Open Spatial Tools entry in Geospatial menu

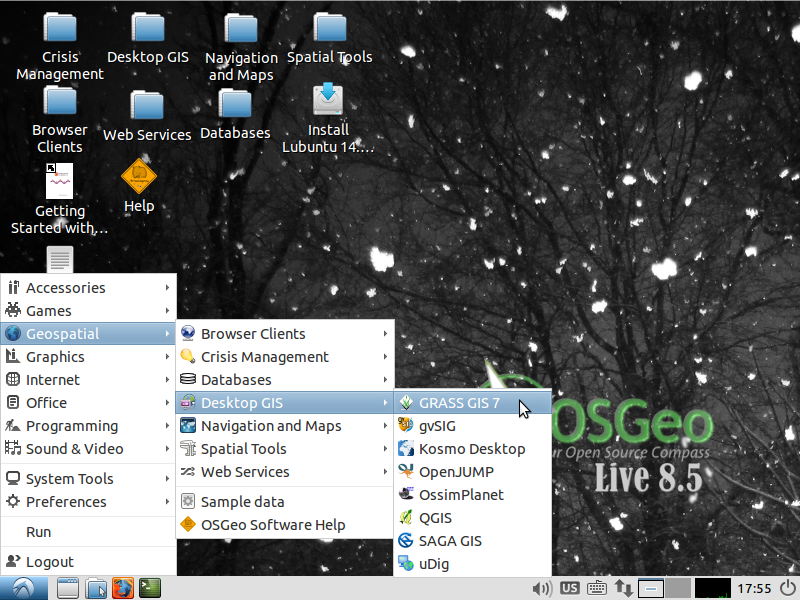click(x=285, y=448)
